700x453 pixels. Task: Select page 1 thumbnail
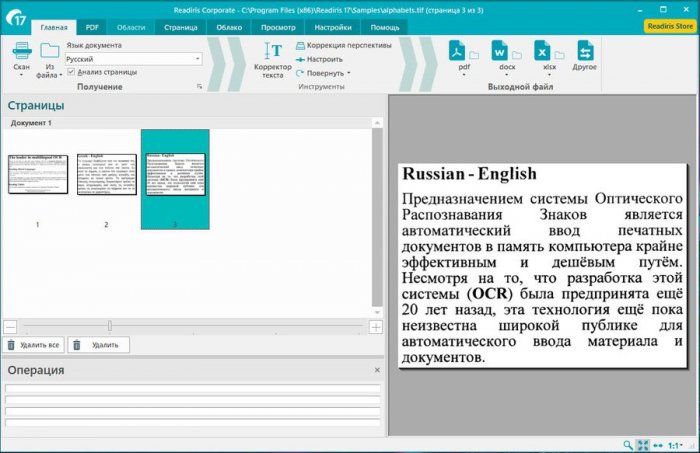point(38,175)
